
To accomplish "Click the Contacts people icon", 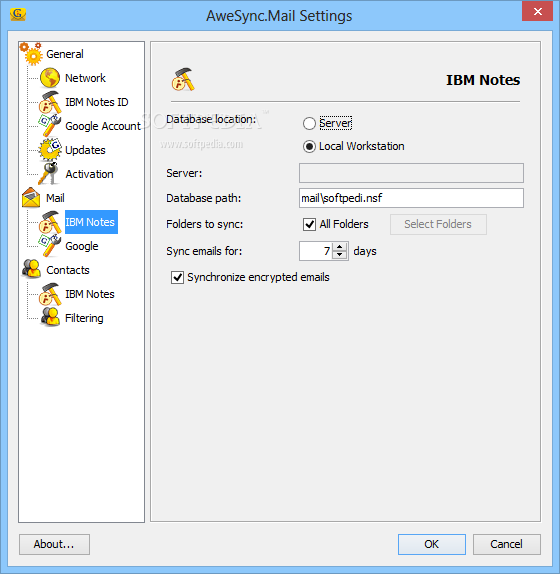I will coord(31,269).
